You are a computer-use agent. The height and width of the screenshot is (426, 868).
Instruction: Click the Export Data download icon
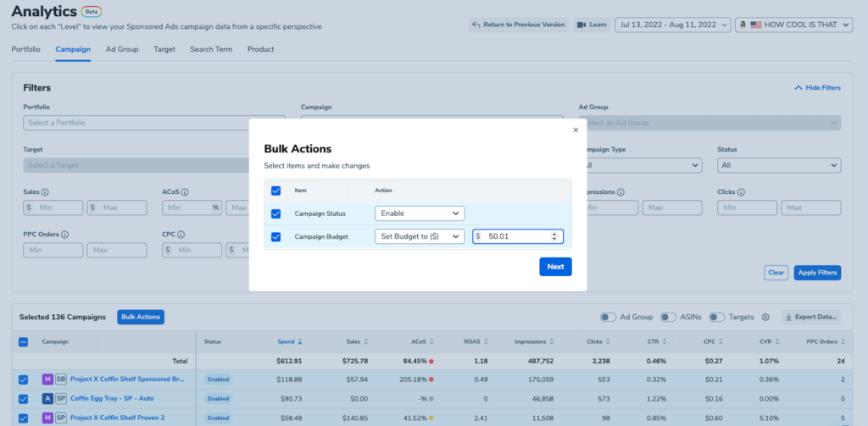[x=789, y=317]
